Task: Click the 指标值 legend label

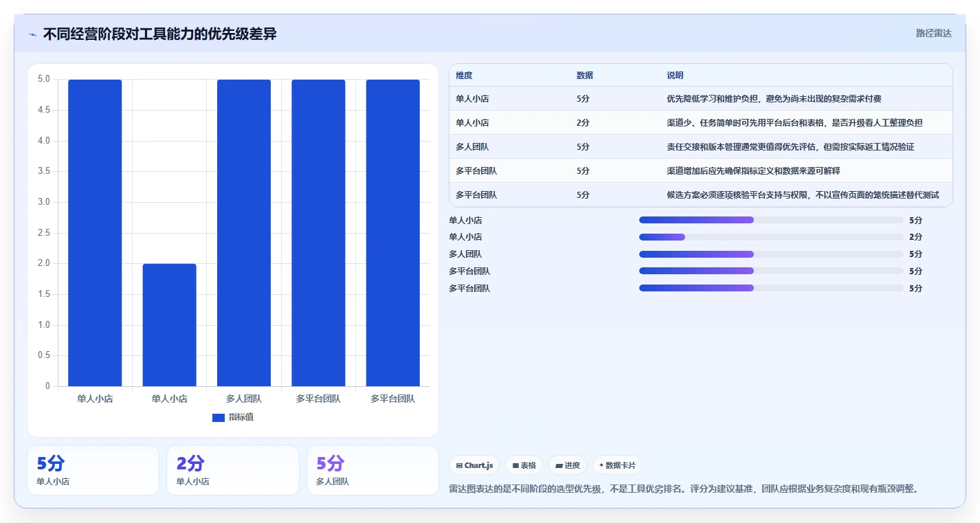Action: pos(241,417)
